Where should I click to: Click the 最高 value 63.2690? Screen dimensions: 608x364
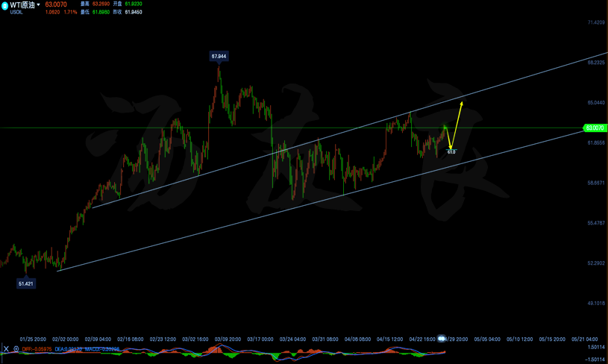101,4
